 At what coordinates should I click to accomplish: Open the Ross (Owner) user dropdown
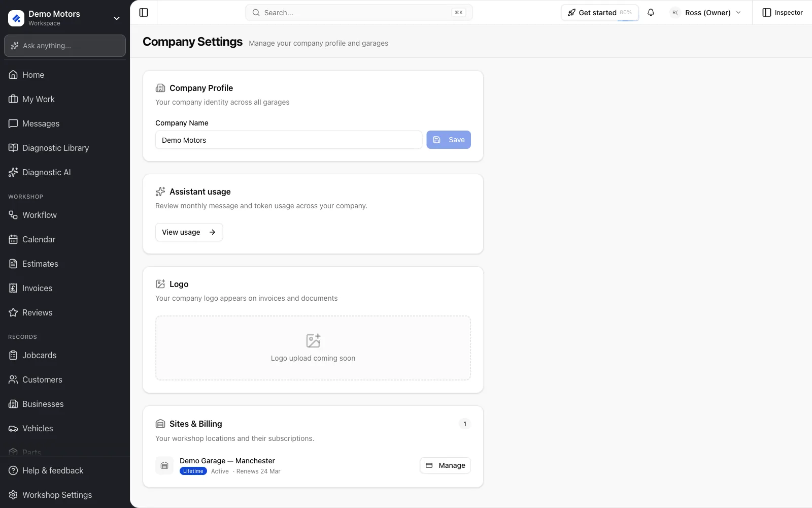(705, 13)
